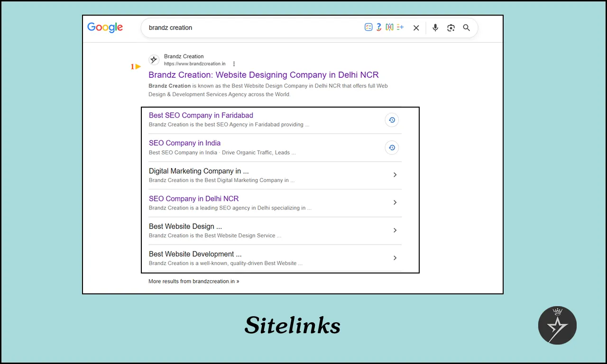
Task: Click the 'Brandz Creation' site name above URL
Action: [184, 56]
